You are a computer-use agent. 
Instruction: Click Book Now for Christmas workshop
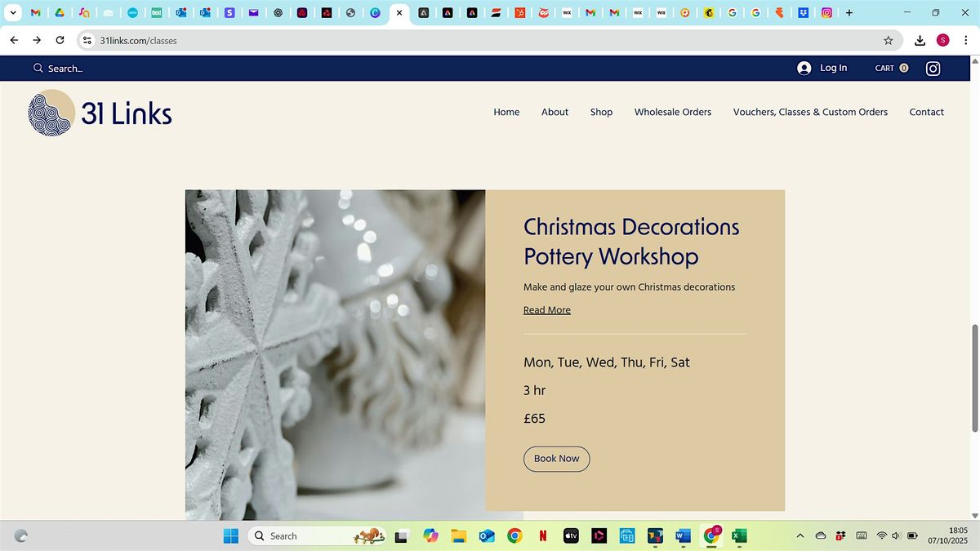click(556, 459)
